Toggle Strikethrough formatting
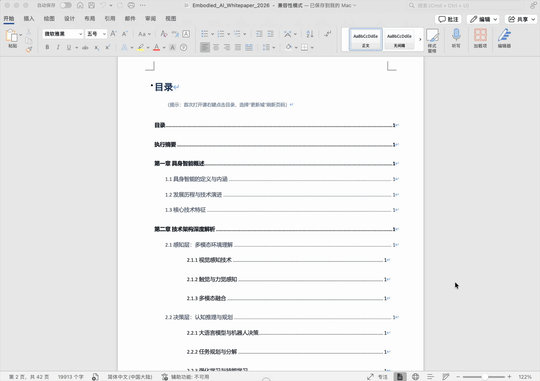 [85, 47]
